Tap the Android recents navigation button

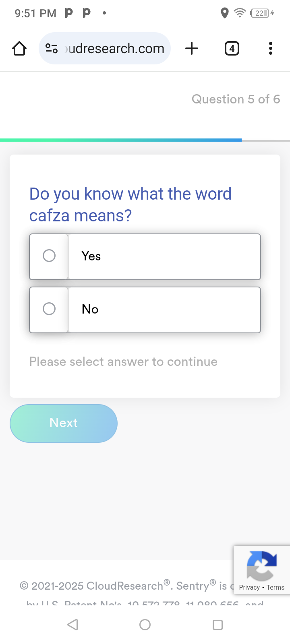217,625
